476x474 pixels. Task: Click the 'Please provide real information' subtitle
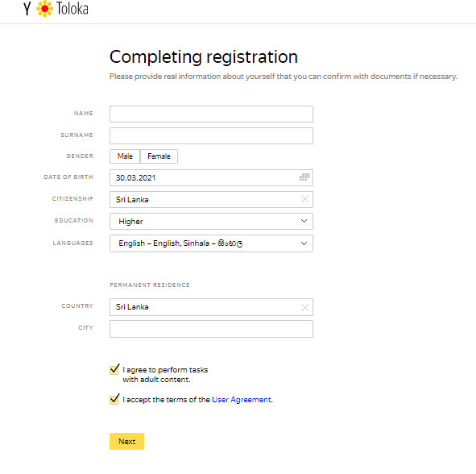(x=284, y=77)
